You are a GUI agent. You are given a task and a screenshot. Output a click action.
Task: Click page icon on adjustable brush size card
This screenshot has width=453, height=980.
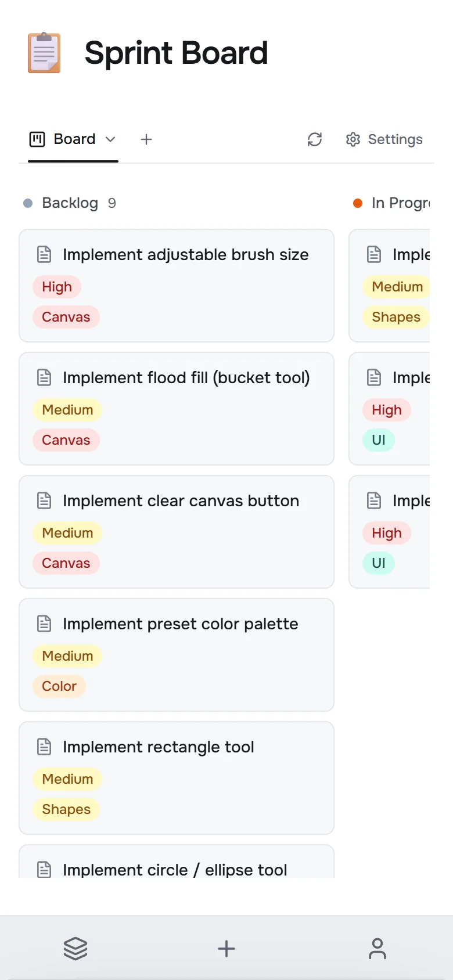(44, 254)
